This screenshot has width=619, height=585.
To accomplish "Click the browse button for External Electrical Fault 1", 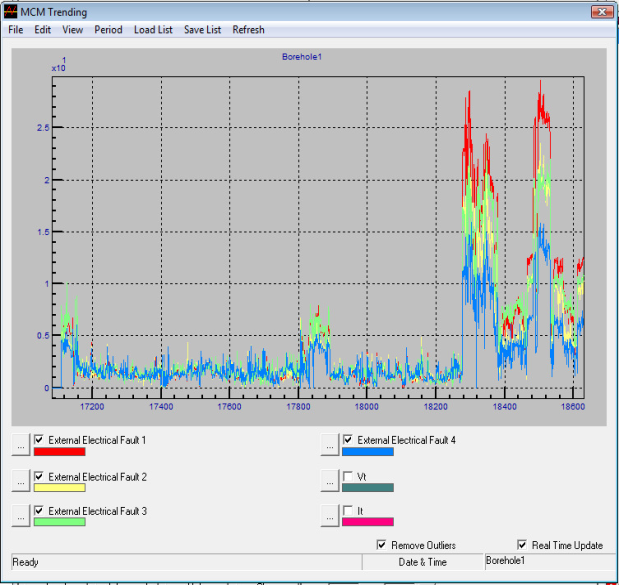I will (x=21, y=444).
